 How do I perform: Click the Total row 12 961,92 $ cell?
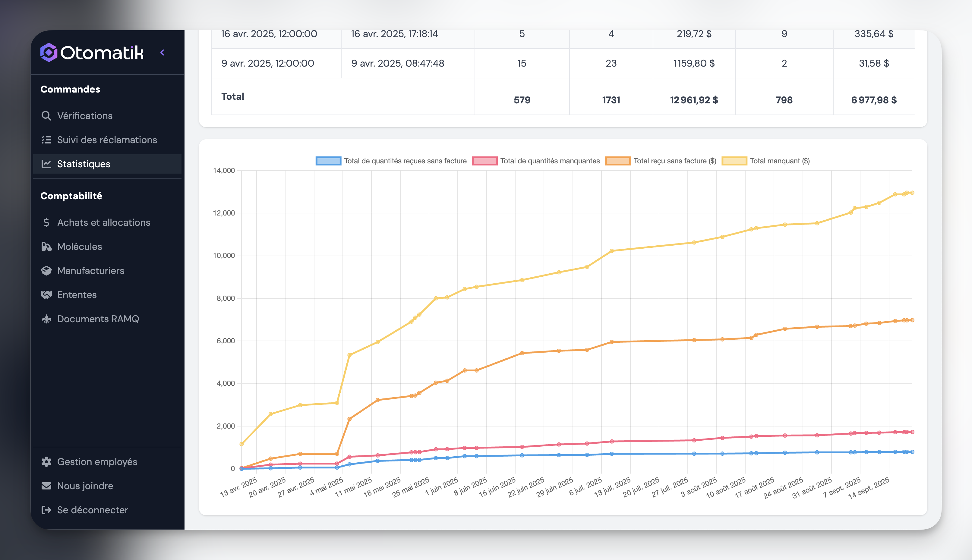click(x=693, y=100)
